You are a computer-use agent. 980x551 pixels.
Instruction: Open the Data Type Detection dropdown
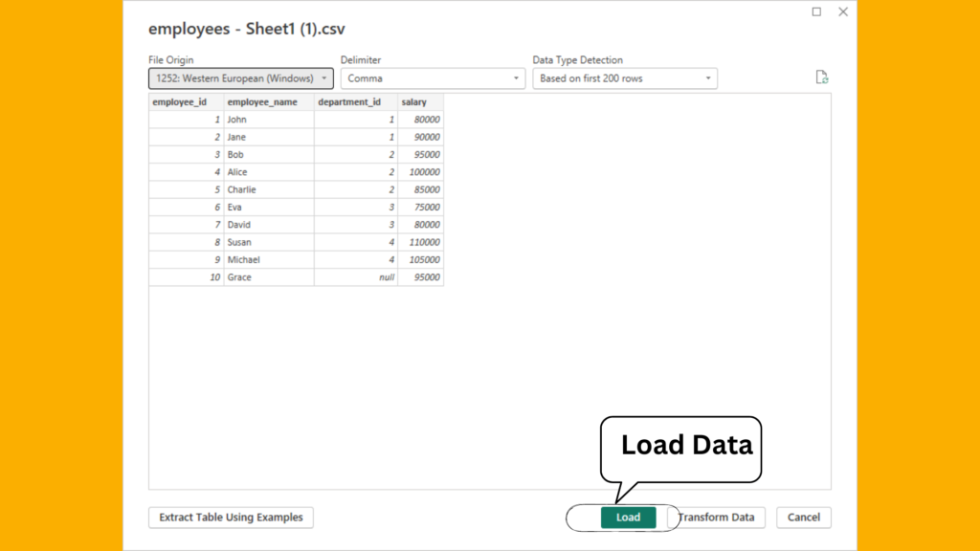pyautogui.click(x=625, y=78)
